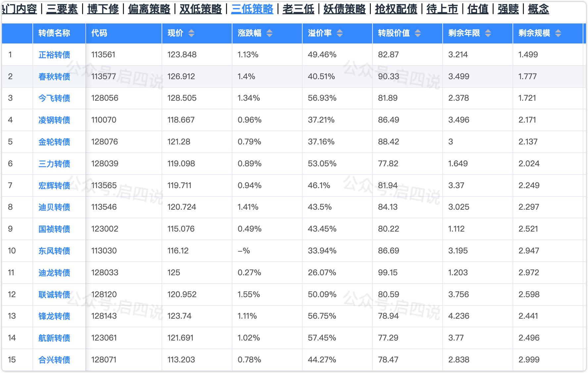
Task: Click the 剩余规模 column sort icon
Action: point(558,33)
